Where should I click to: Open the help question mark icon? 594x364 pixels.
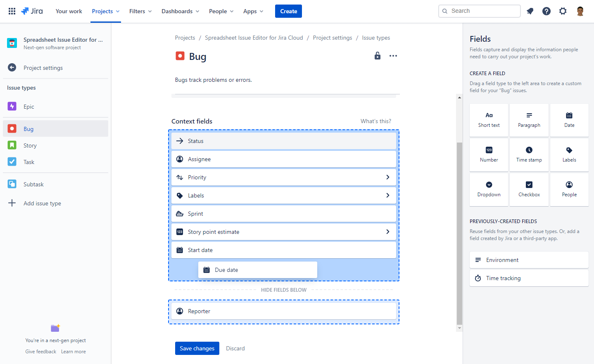point(546,11)
